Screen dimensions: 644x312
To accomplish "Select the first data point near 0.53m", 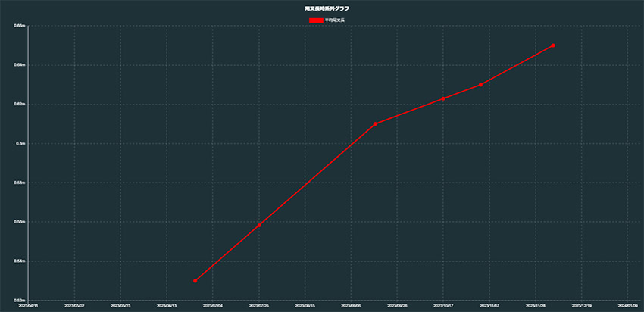I will click(x=195, y=281).
